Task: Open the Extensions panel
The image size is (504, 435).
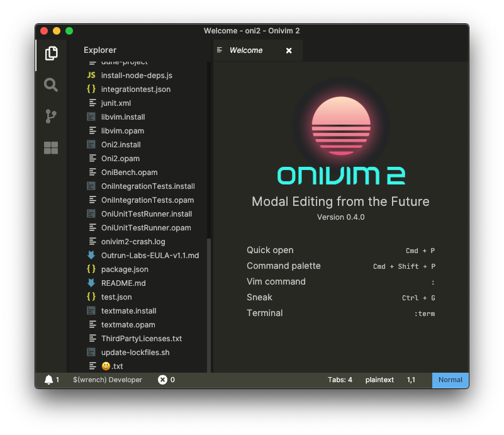Action: pyautogui.click(x=50, y=148)
